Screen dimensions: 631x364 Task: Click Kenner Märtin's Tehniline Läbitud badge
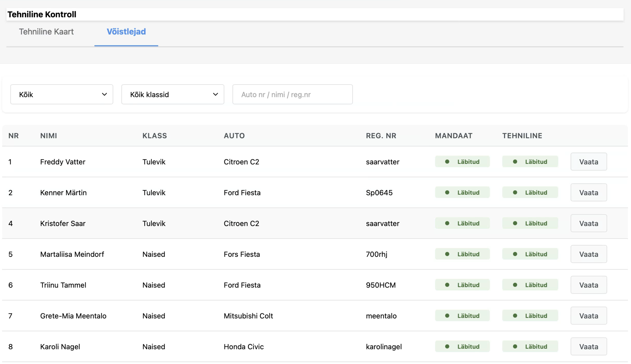point(530,193)
